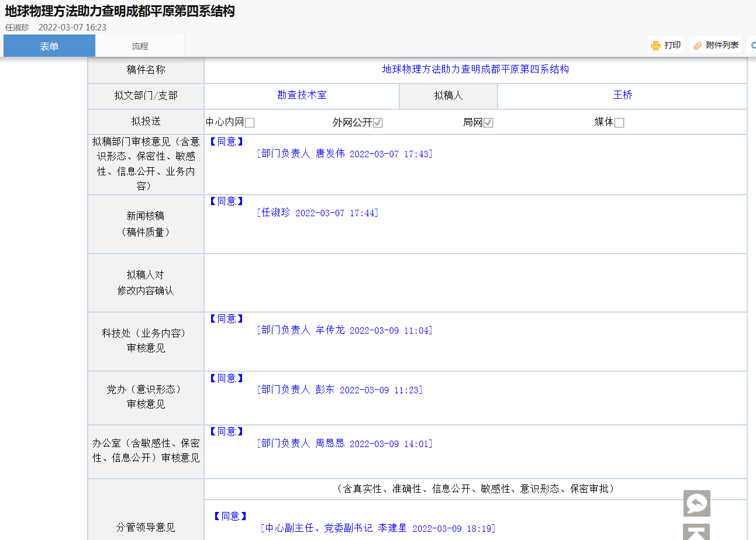Open the 附件列表 attachment list

[x=716, y=45]
